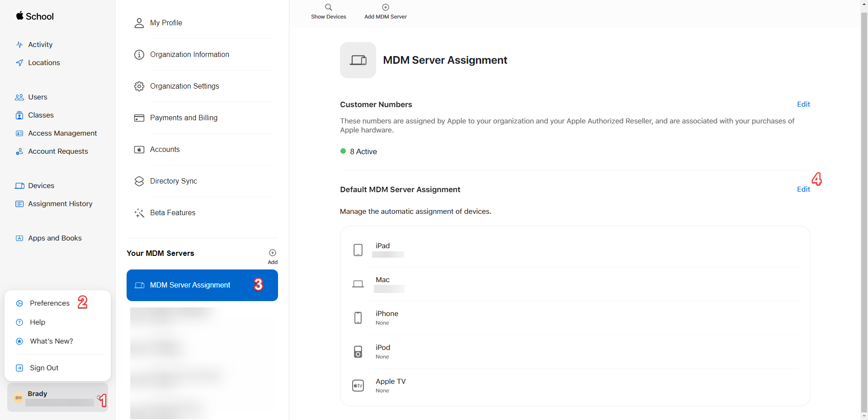
Task: Open the Devices section in sidebar
Action: [41, 185]
